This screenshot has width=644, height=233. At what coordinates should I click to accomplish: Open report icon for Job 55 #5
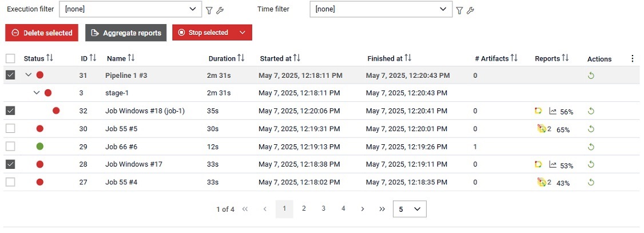point(542,129)
